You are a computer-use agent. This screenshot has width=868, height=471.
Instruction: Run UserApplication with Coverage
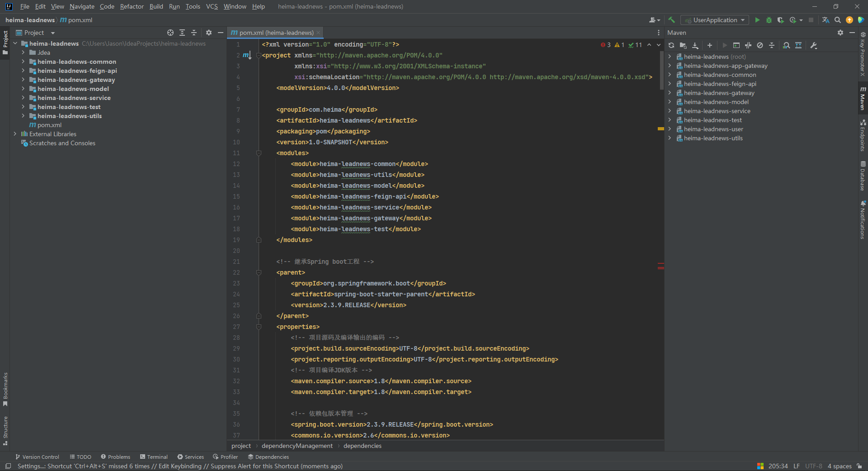pos(780,20)
